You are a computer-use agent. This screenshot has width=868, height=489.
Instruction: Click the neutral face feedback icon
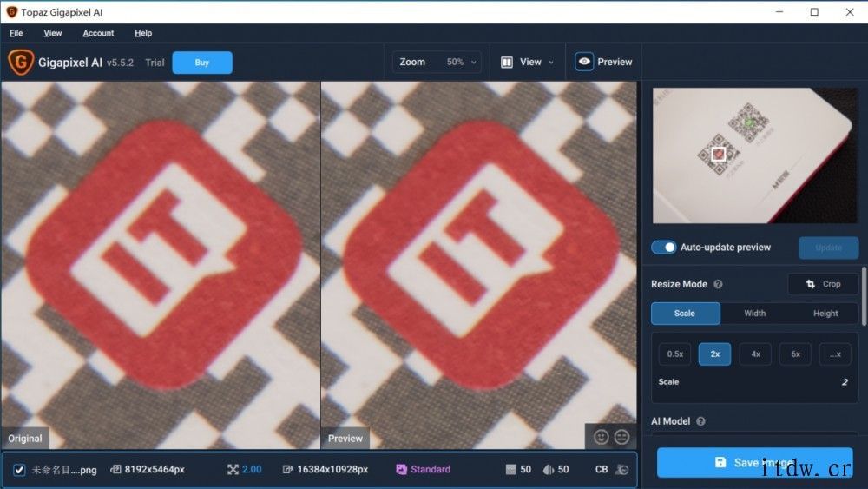[x=621, y=437]
